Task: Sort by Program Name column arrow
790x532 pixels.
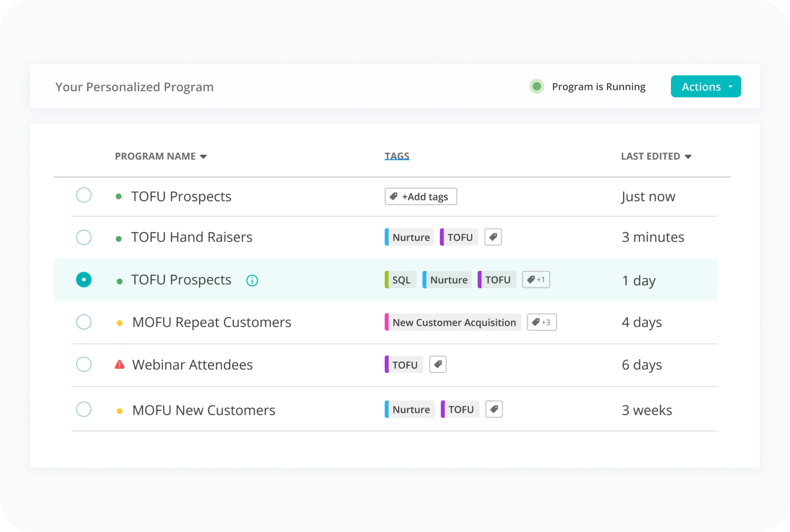Action: pos(203,156)
